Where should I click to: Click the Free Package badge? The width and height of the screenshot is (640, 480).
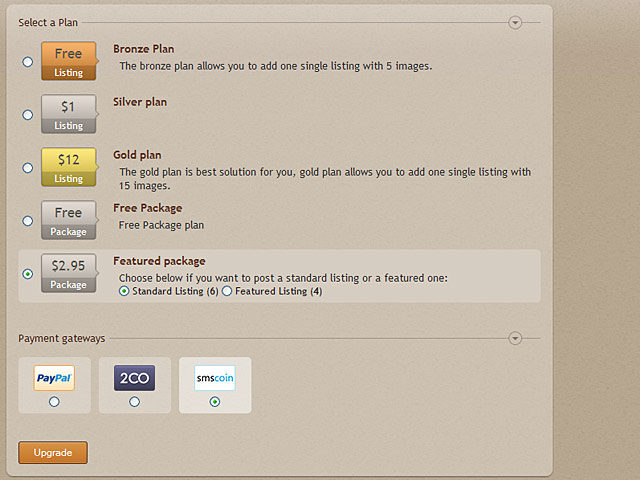(69, 220)
